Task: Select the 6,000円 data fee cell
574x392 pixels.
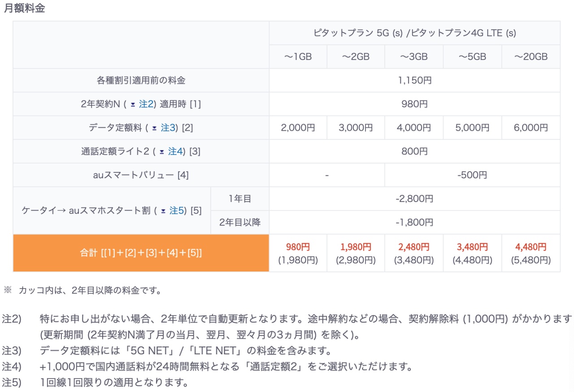Action: tap(531, 128)
